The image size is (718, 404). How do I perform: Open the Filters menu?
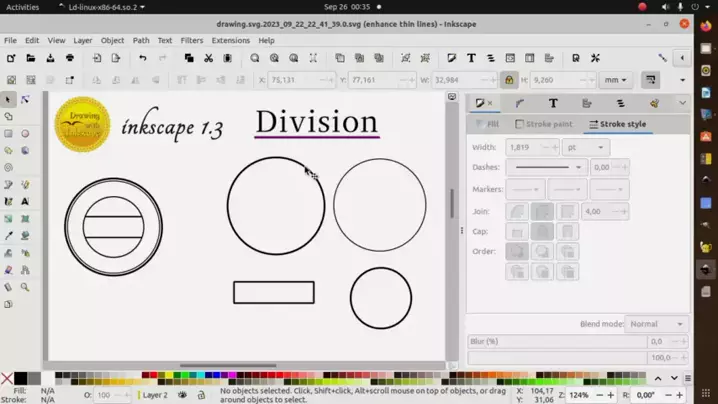pyautogui.click(x=192, y=41)
